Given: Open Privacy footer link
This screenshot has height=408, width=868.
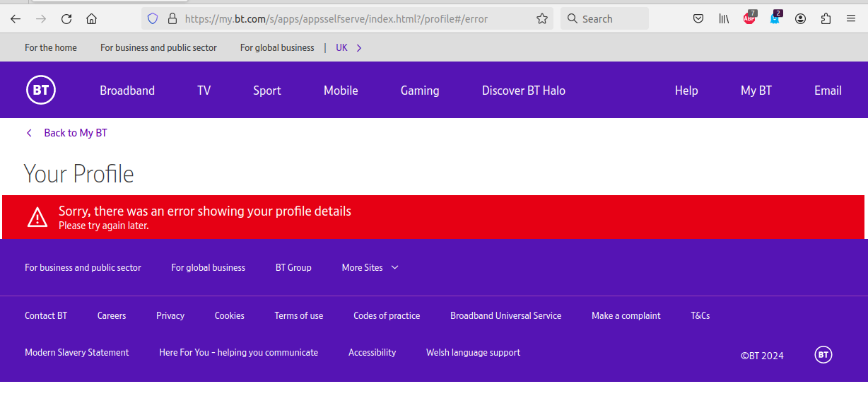Looking at the screenshot, I should coord(170,315).
